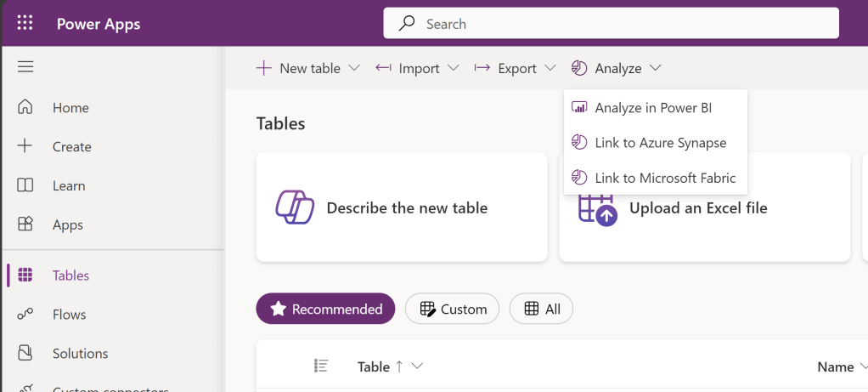Open the Learn section book icon
Image resolution: width=868 pixels, height=392 pixels.
tap(25, 185)
